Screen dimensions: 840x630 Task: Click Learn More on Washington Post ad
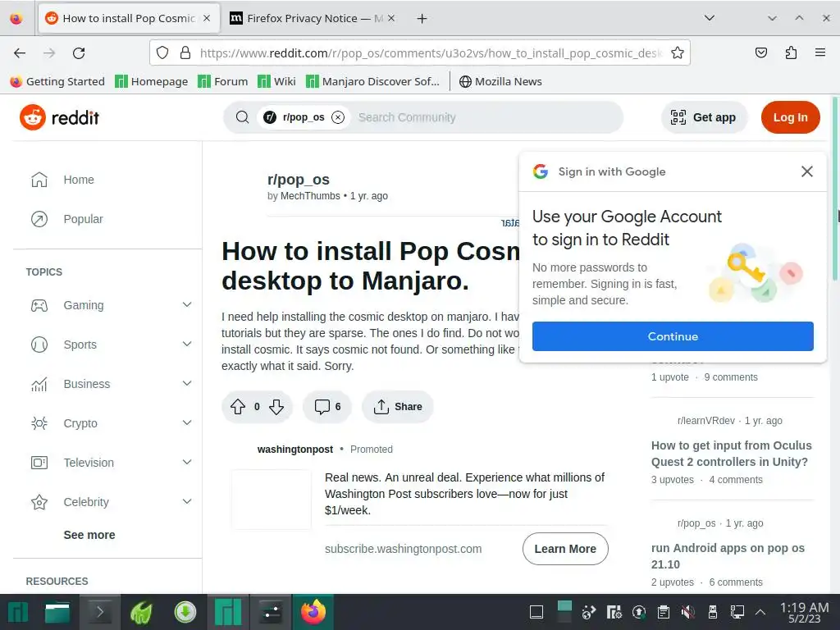pyautogui.click(x=565, y=549)
